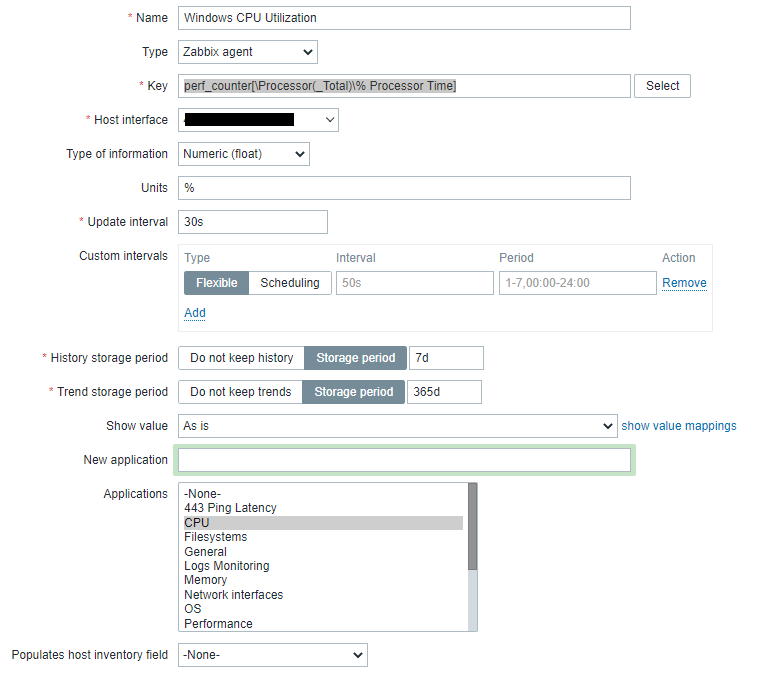Select Memory in Applications list

pos(206,580)
